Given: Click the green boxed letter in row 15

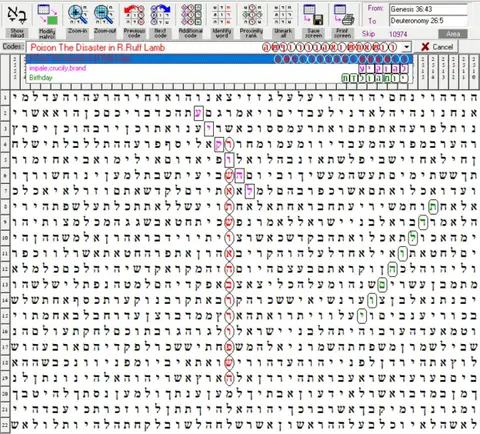Looking at the screenshot, I should click(x=362, y=316).
